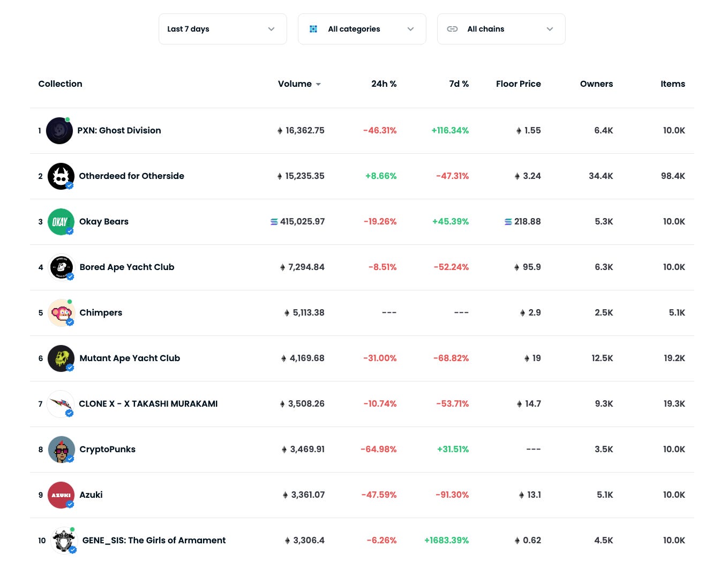The image size is (728, 561).
Task: Sort by 7d % column
Action: tap(459, 84)
